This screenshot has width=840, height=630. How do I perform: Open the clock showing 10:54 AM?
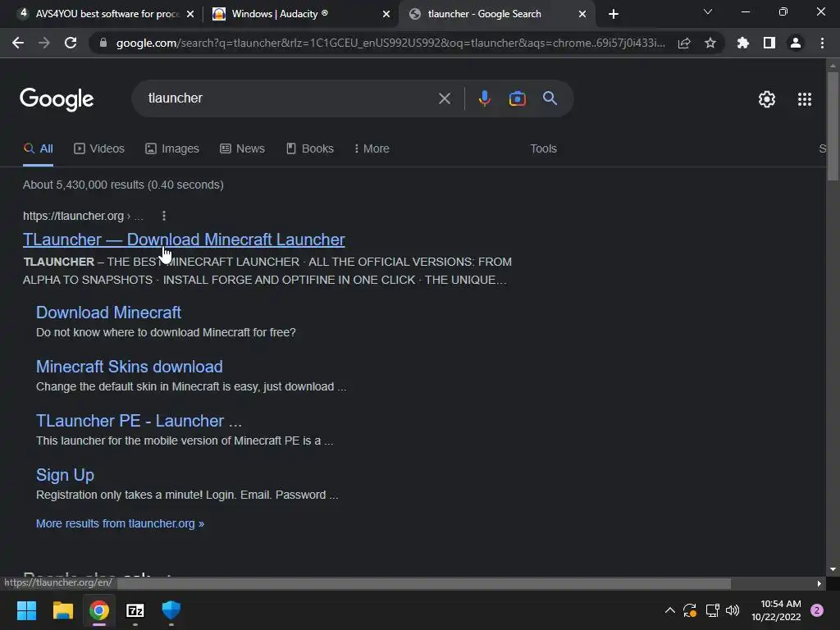[x=776, y=610]
